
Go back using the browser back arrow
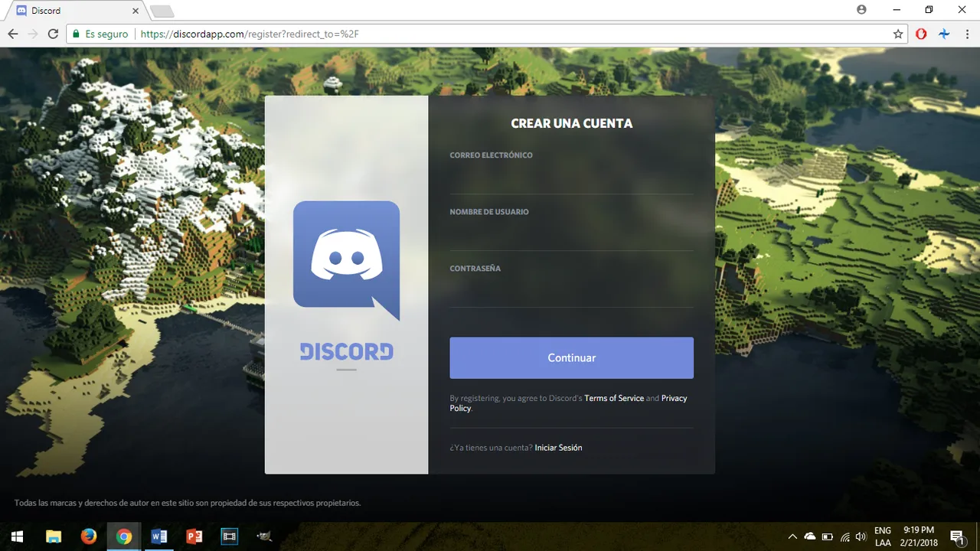[13, 34]
